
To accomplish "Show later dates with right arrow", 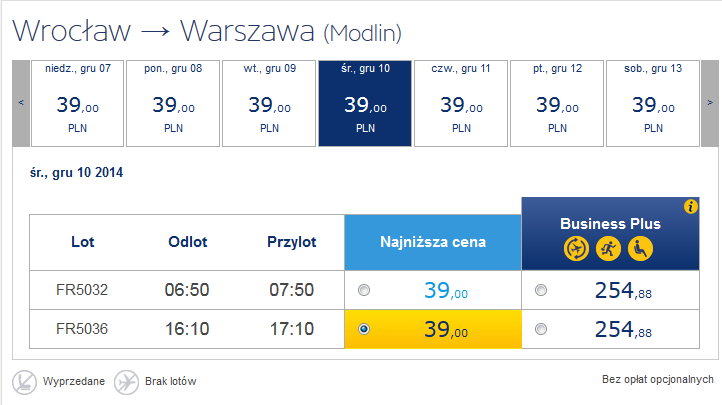I will 710,103.
